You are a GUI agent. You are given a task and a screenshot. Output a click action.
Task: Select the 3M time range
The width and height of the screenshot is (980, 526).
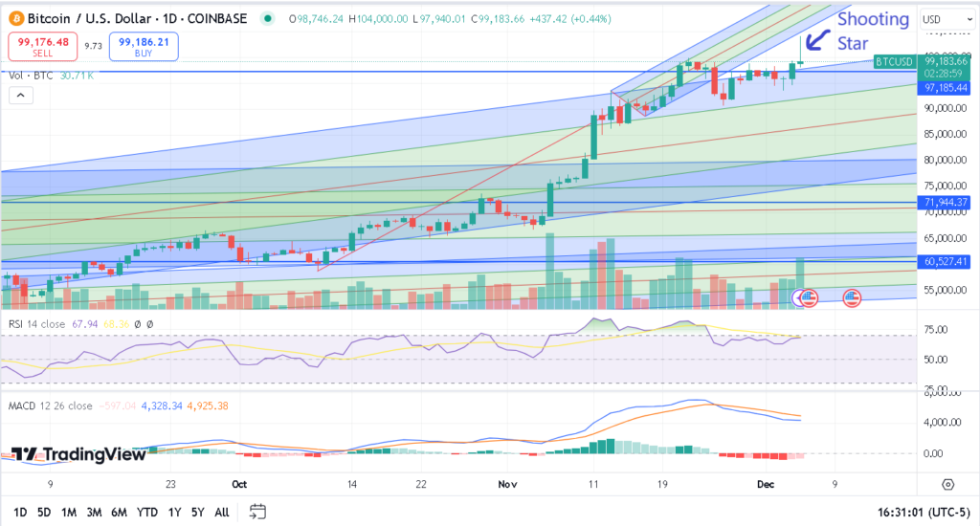[94, 513]
